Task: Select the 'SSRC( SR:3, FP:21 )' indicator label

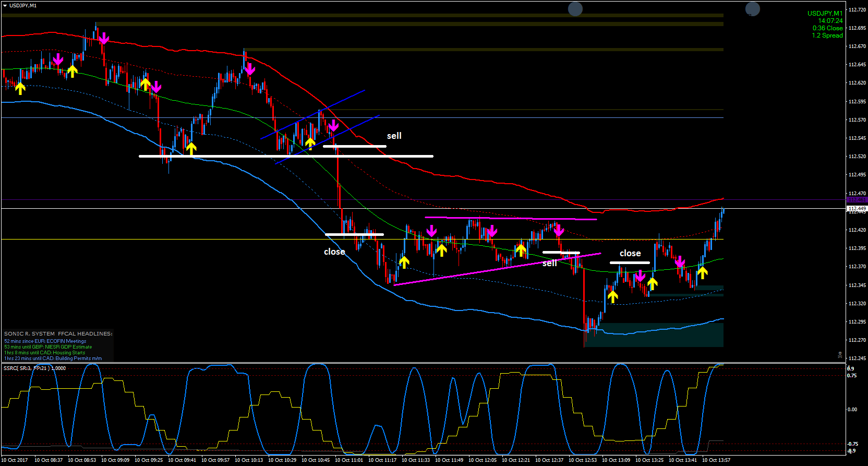Action: click(27, 368)
